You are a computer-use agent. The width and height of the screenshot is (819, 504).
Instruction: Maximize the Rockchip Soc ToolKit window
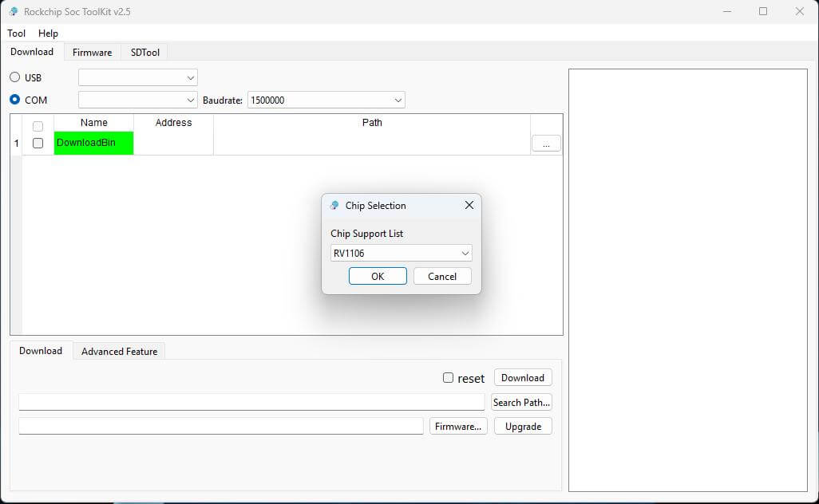tap(763, 11)
